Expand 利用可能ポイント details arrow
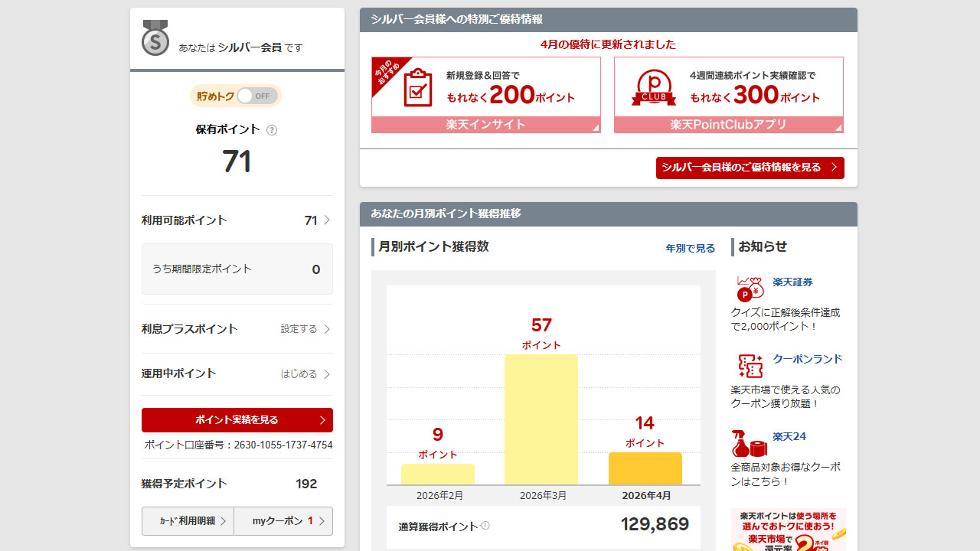Screen dimensions: 980x551 tap(327, 220)
